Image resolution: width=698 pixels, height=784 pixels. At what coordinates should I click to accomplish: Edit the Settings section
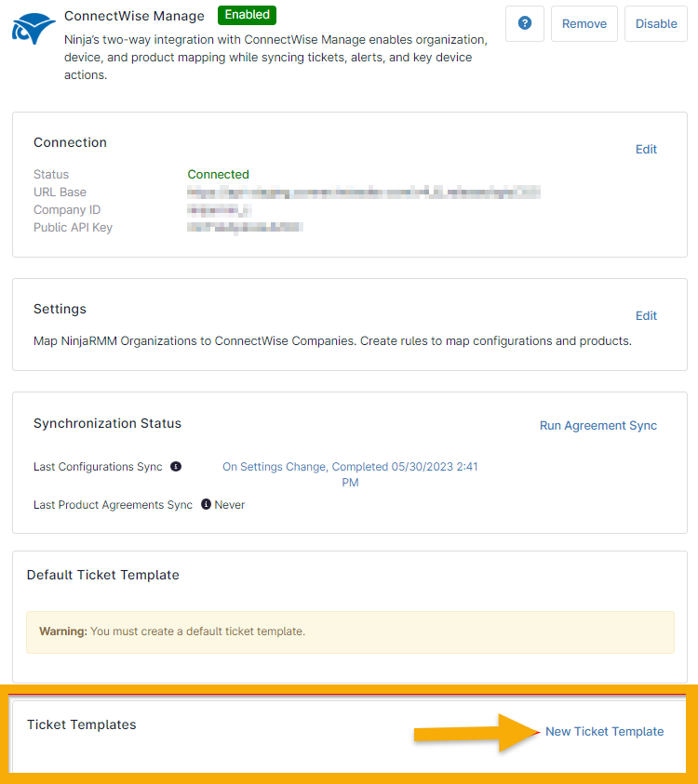coord(646,315)
